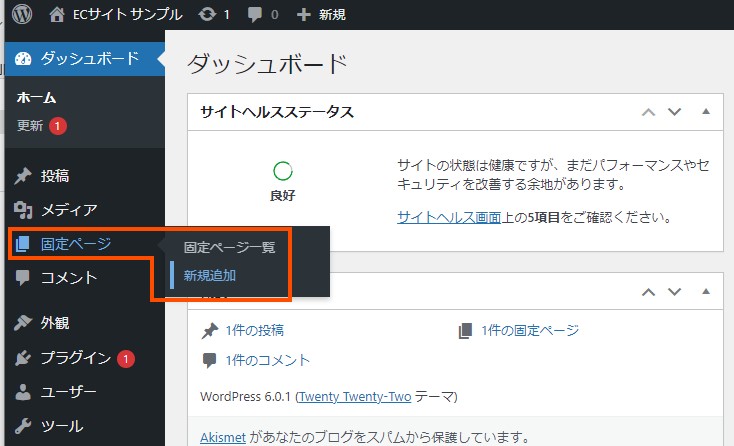Move the second dashboard widget up
The height and width of the screenshot is (446, 734).
tap(648, 292)
